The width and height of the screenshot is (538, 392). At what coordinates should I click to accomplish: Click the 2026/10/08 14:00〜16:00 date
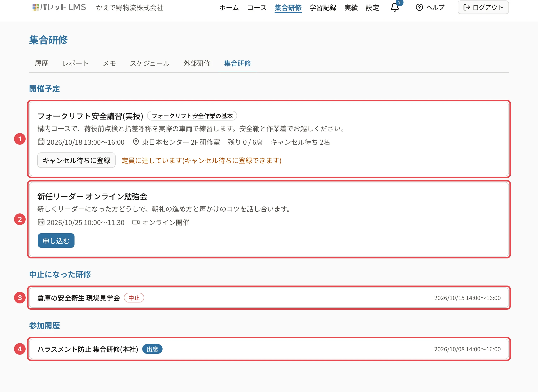point(467,349)
